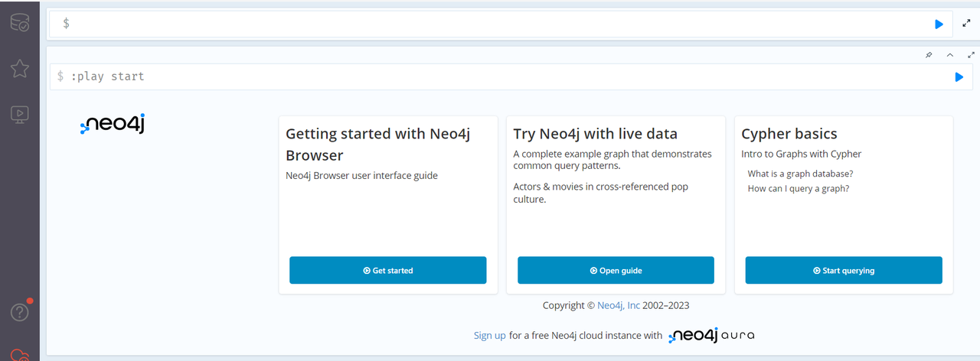This screenshot has width=980, height=361.
Task: Open the Guides play-screen sidebar icon
Action: 19,115
